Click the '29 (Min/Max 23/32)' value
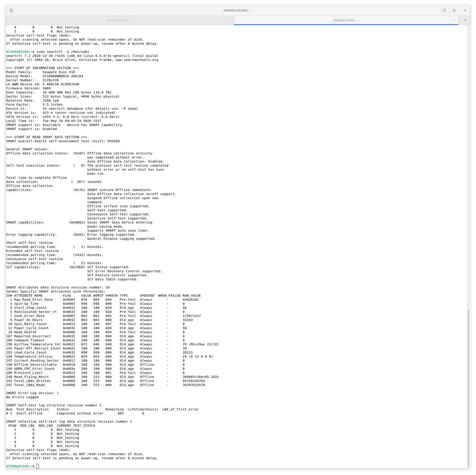Image resolution: width=476 pixels, height=475 pixels. pos(201,344)
